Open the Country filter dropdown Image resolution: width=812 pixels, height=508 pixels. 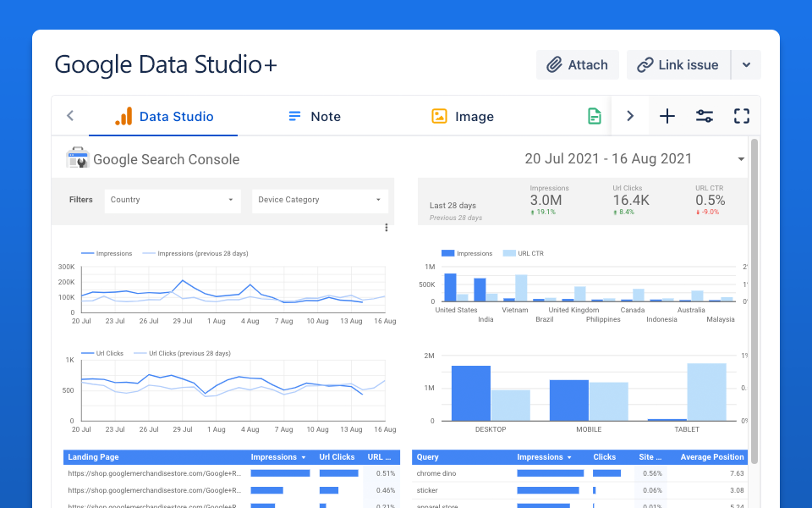click(173, 201)
